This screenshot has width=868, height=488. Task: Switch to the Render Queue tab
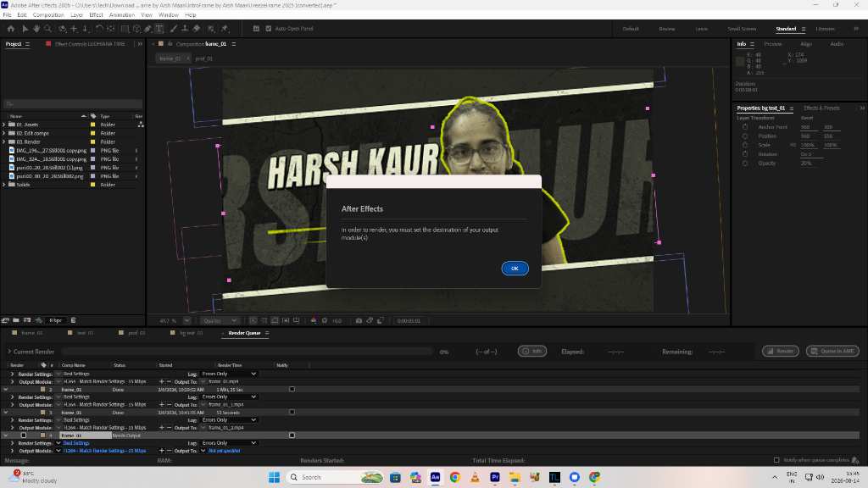(244, 333)
